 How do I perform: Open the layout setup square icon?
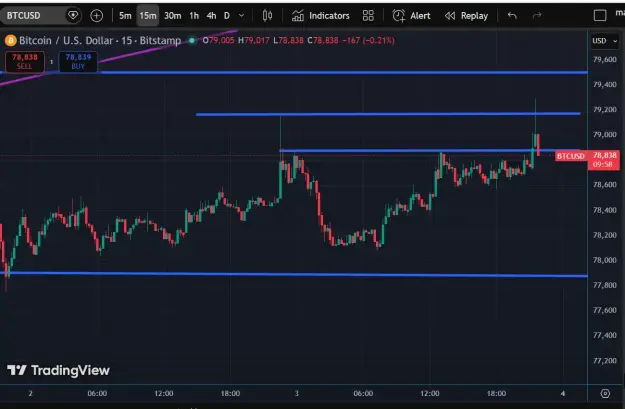click(x=600, y=16)
